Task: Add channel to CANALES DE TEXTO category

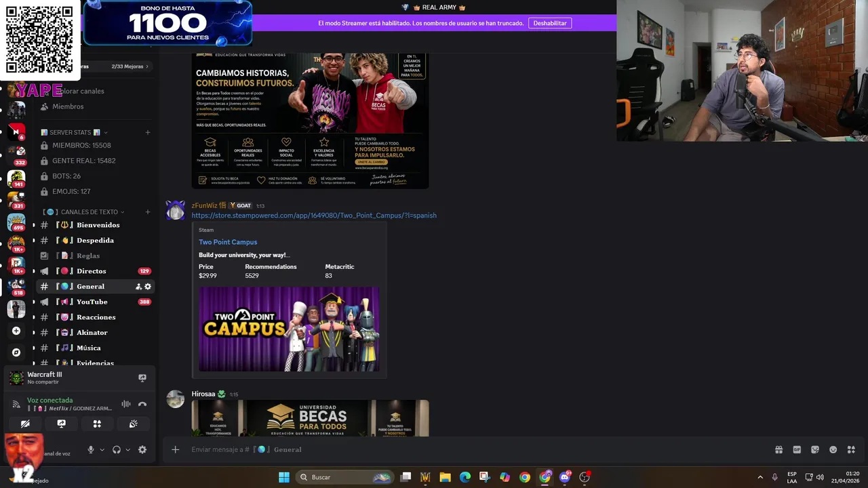Action: (x=148, y=212)
